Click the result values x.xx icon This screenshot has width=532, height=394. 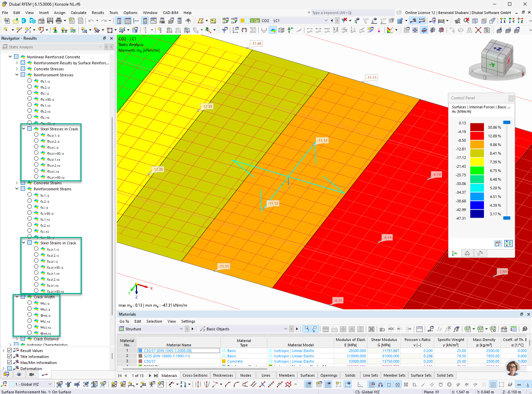(422, 21)
